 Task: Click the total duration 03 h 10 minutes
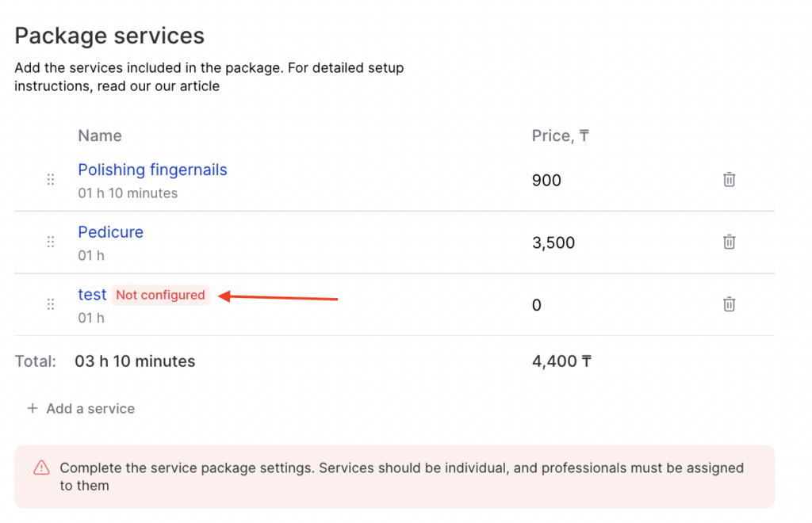pos(135,362)
